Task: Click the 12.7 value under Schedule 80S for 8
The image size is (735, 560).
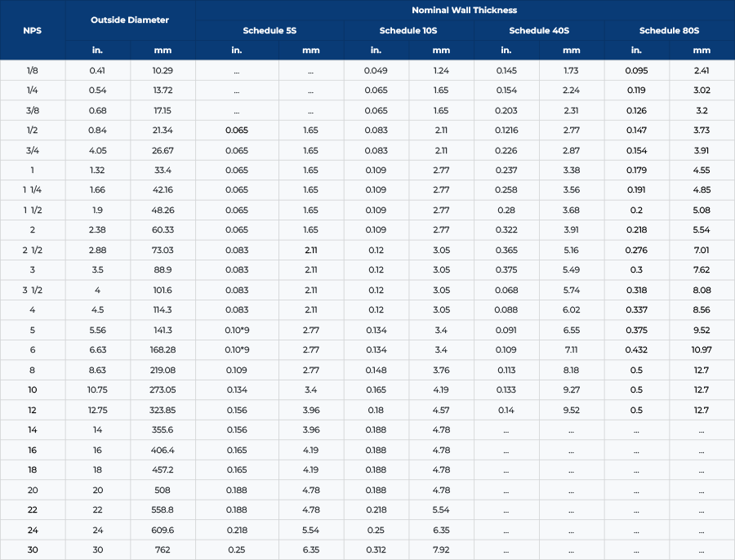Action: (x=702, y=370)
